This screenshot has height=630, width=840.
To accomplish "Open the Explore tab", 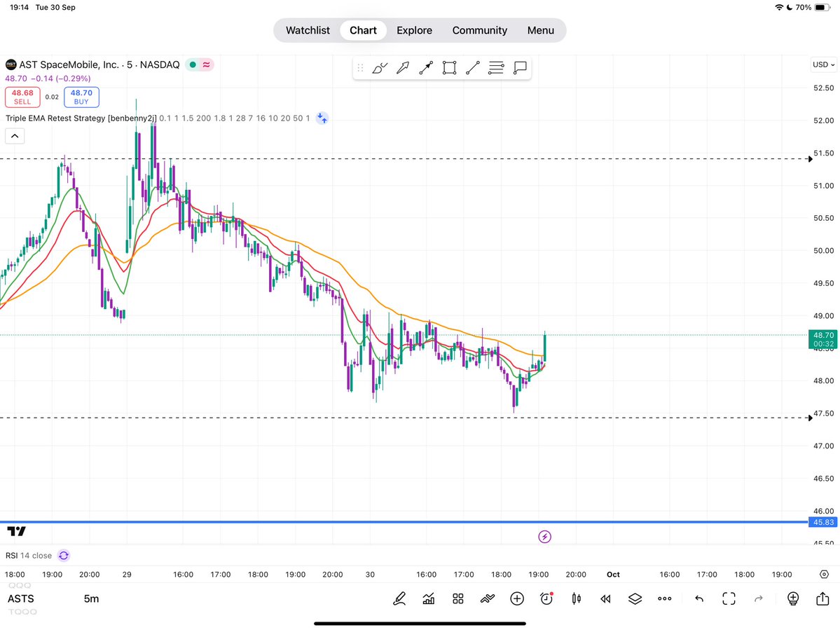I will pyautogui.click(x=414, y=31).
